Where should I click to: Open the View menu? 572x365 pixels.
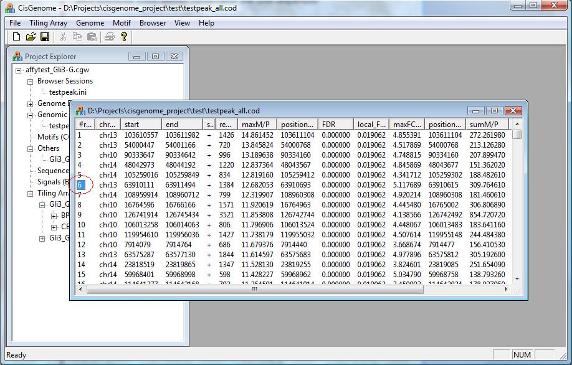(182, 23)
